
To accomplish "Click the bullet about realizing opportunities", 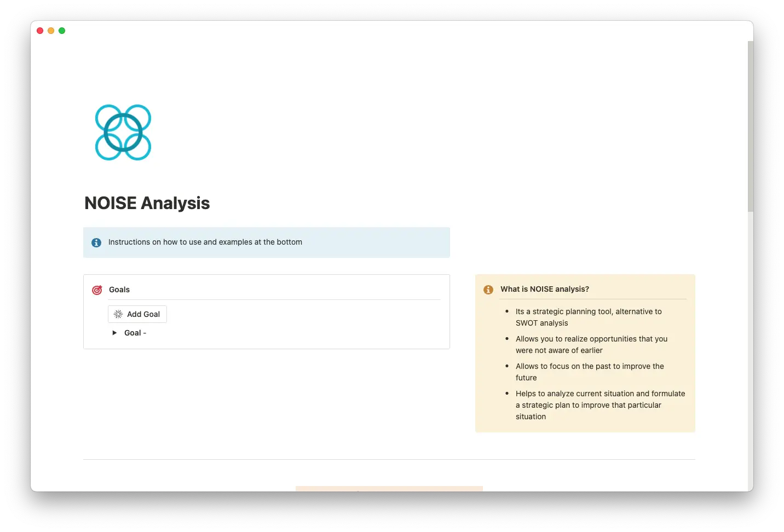I will (x=591, y=344).
